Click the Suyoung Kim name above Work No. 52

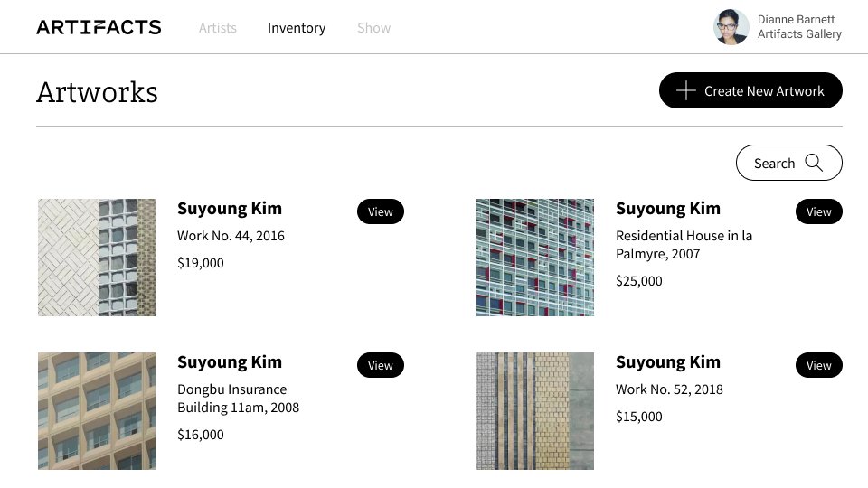pyautogui.click(x=668, y=361)
